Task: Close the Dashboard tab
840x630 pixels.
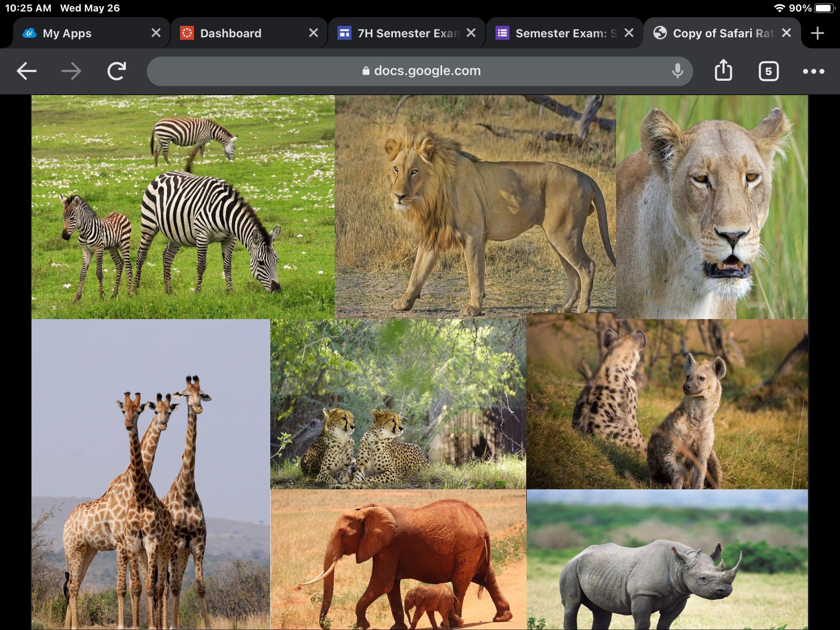Action: tap(313, 33)
